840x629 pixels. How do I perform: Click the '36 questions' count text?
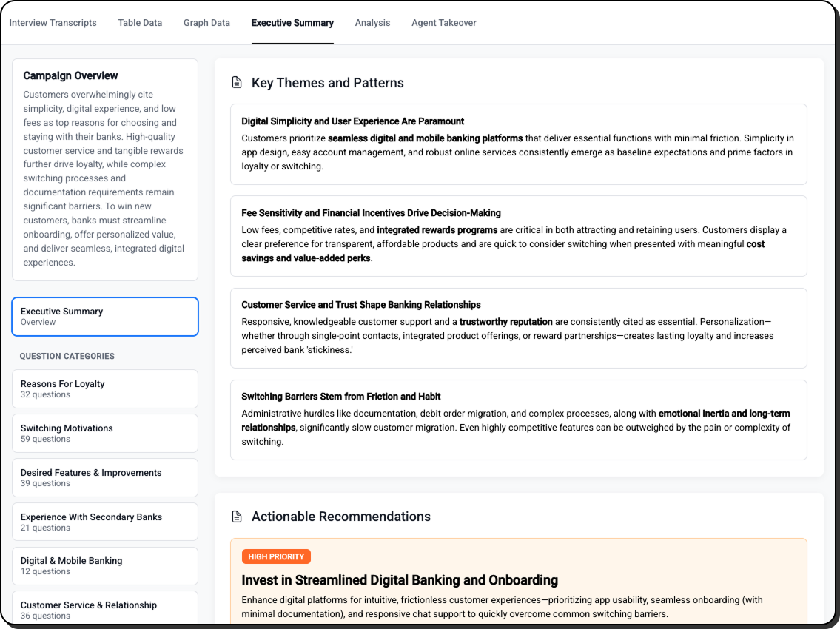(x=45, y=616)
